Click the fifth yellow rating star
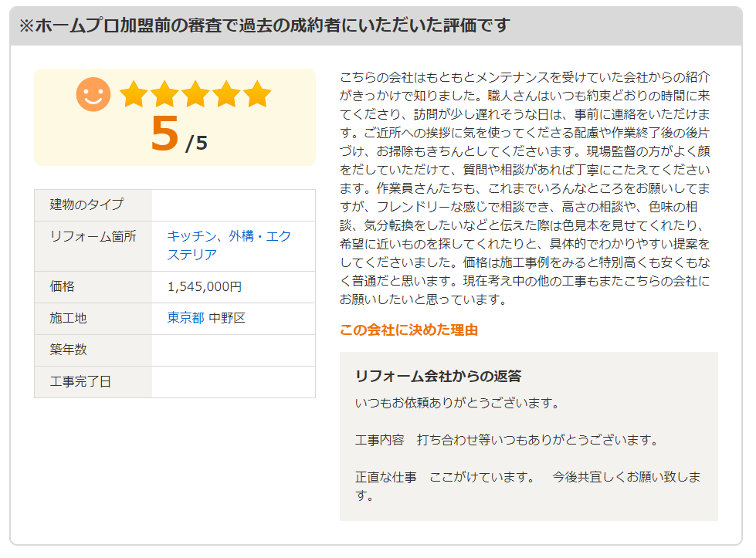756x558 pixels. [x=257, y=94]
